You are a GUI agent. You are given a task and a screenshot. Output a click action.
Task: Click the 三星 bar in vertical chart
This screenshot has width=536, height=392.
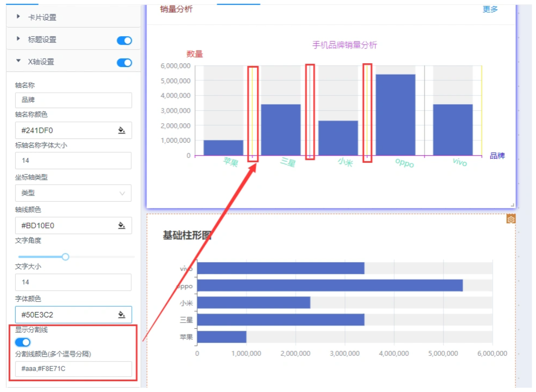click(x=281, y=130)
